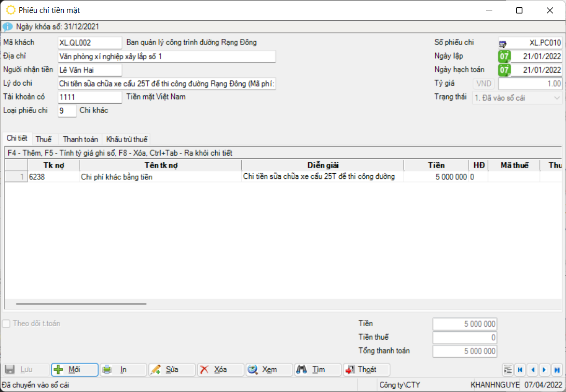The width and height of the screenshot is (566, 392).
Task: Go to the next record arrow
Action: pos(544,370)
